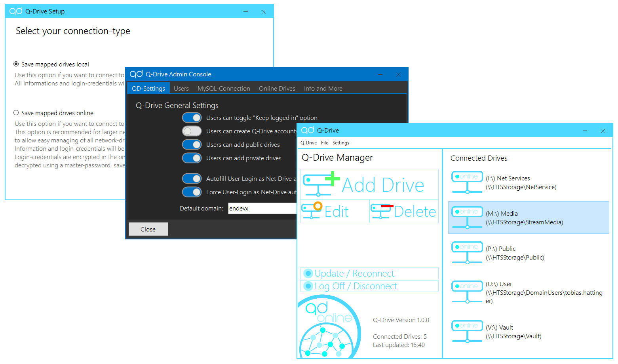
Task: Click 'Q-Drive Version 1.0.0' text
Action: pyautogui.click(x=401, y=320)
